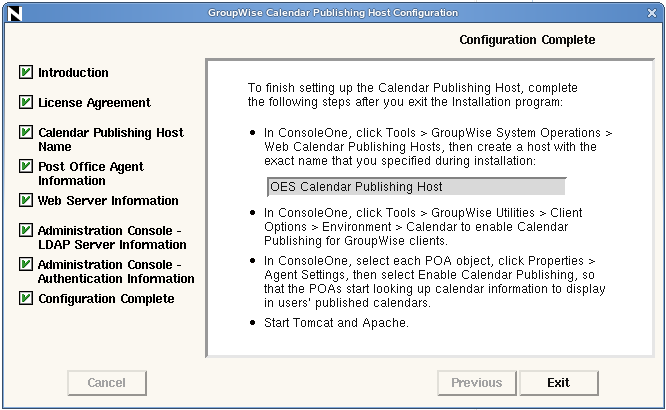Click the License Agreement checkmark icon

pyautogui.click(x=26, y=103)
